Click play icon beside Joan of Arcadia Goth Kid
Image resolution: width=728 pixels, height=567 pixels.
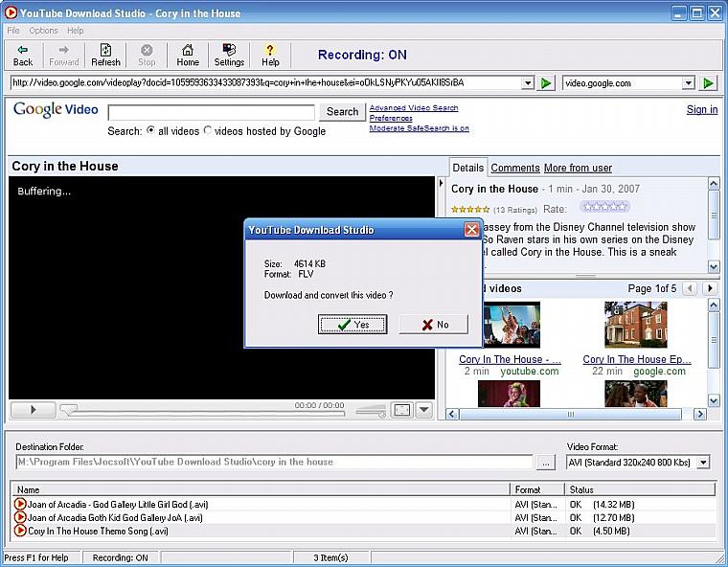(x=20, y=517)
